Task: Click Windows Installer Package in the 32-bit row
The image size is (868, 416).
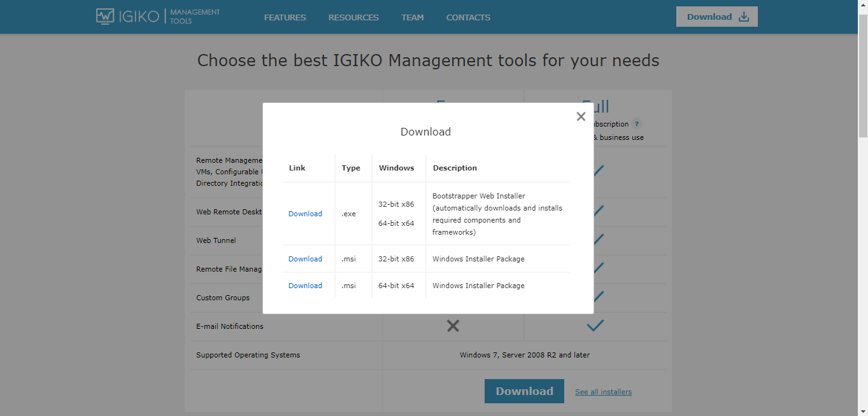Action: [x=478, y=259]
